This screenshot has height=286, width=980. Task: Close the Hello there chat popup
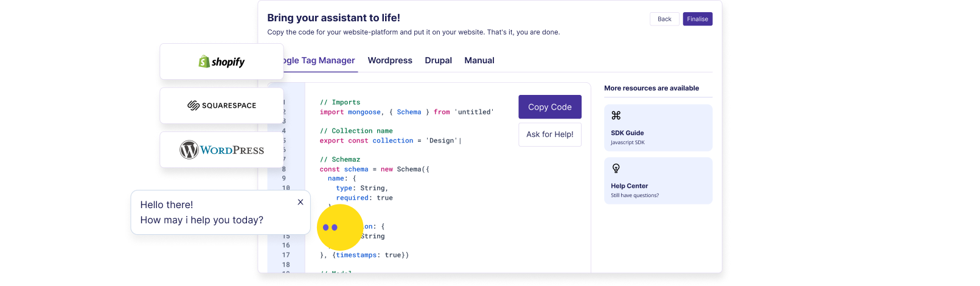301,202
